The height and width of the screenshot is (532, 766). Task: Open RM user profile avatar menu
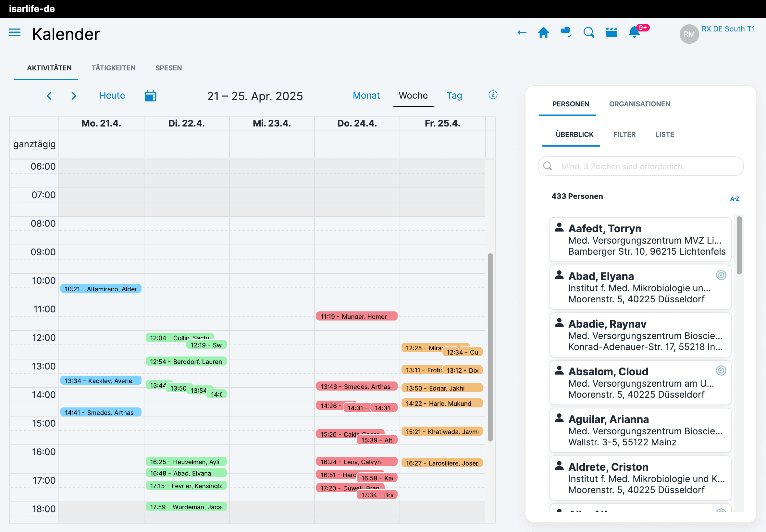click(x=689, y=34)
